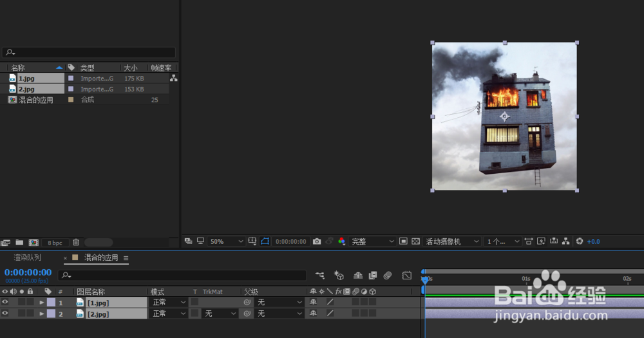Open the grid and guide options icon
This screenshot has width=644, height=338.
point(252,241)
